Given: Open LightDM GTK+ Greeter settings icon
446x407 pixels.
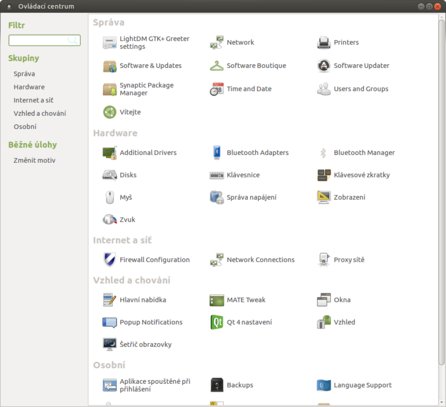Looking at the screenshot, I should click(x=110, y=43).
